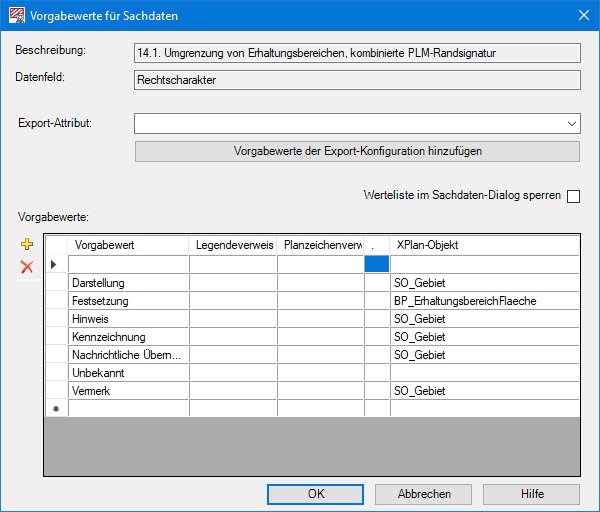The height and width of the screenshot is (512, 600).
Task: Open the Export-Attribut dropdown
Action: [572, 124]
